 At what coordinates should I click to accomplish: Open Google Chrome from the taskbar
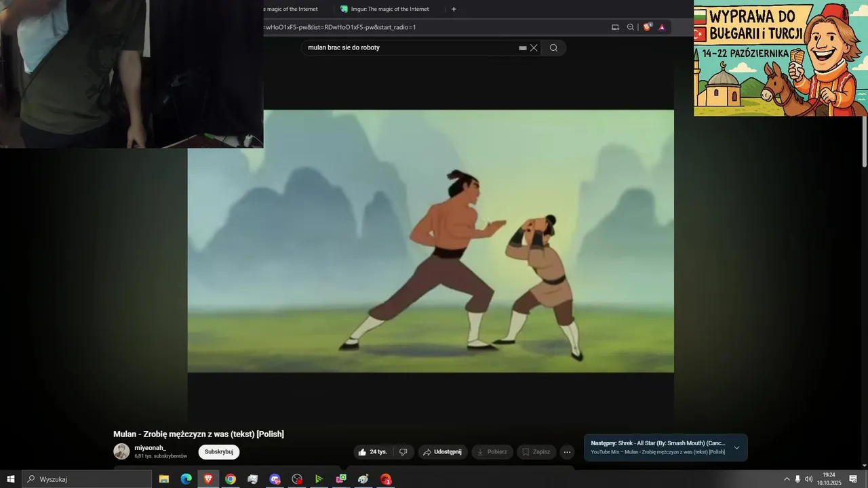click(231, 479)
